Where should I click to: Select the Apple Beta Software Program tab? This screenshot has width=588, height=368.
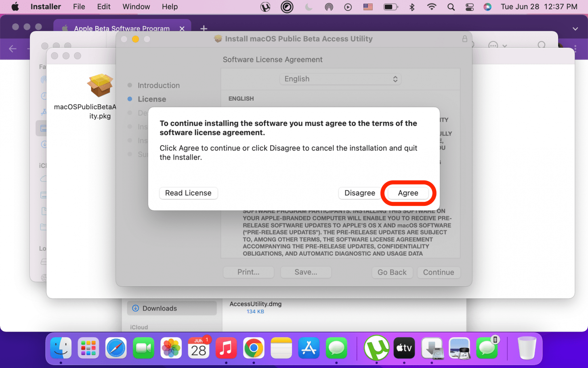(x=121, y=29)
